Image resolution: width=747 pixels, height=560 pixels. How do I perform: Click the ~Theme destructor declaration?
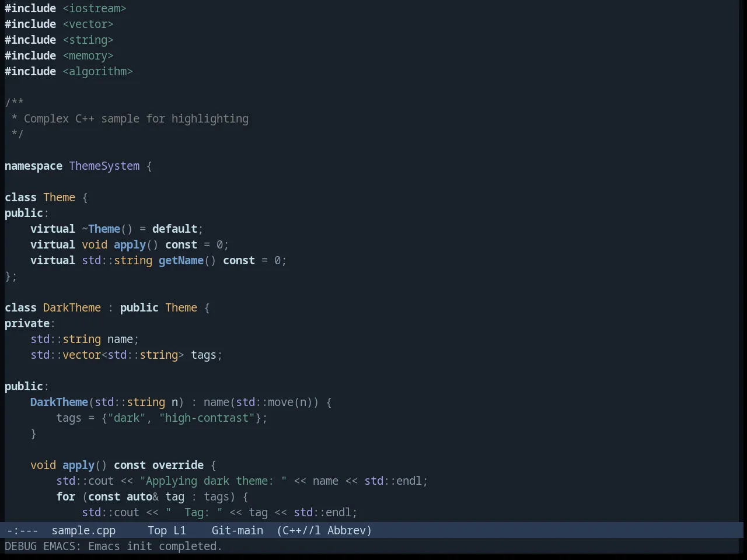(x=101, y=229)
